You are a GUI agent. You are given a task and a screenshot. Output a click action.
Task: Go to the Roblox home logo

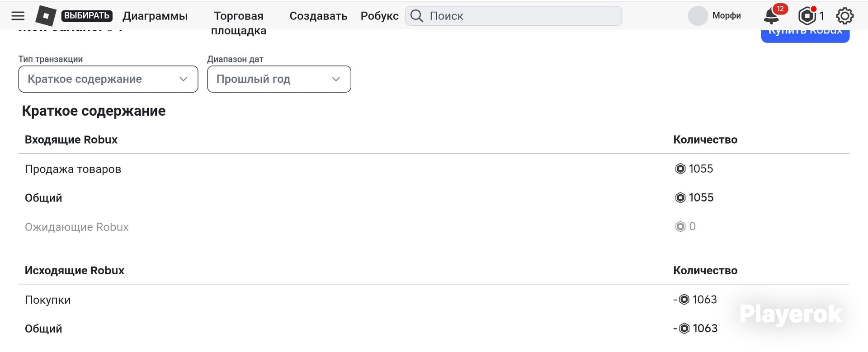click(46, 16)
